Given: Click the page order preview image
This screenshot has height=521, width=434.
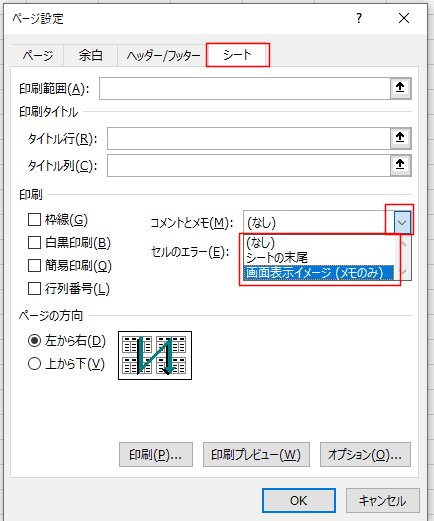Looking at the screenshot, I should click(x=155, y=355).
